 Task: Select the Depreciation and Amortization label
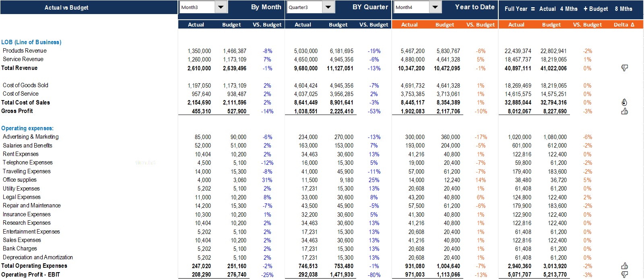point(38,257)
